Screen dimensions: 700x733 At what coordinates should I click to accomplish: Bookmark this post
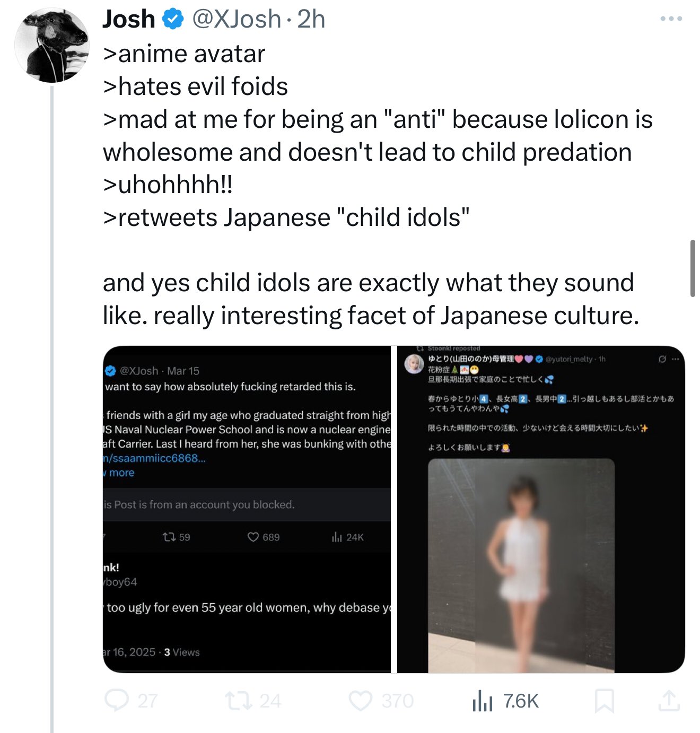(604, 701)
